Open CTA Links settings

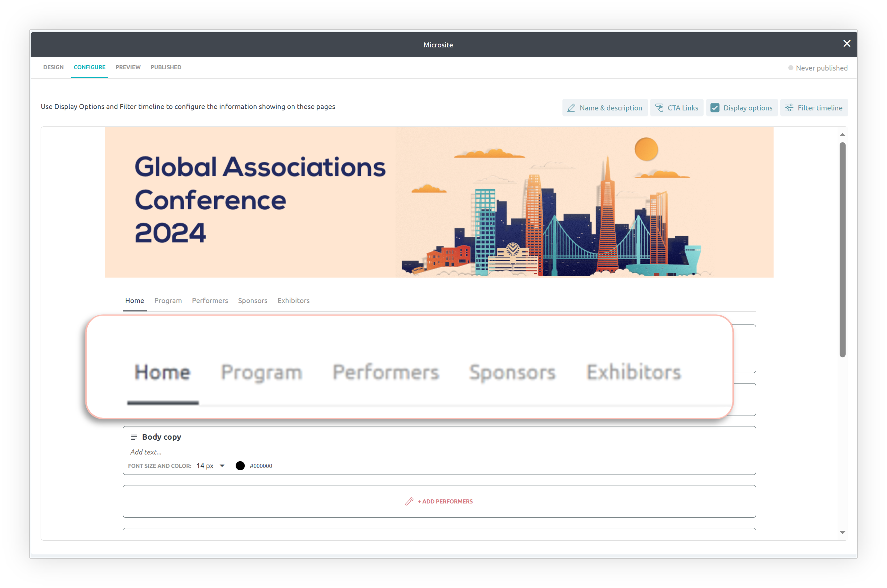676,108
